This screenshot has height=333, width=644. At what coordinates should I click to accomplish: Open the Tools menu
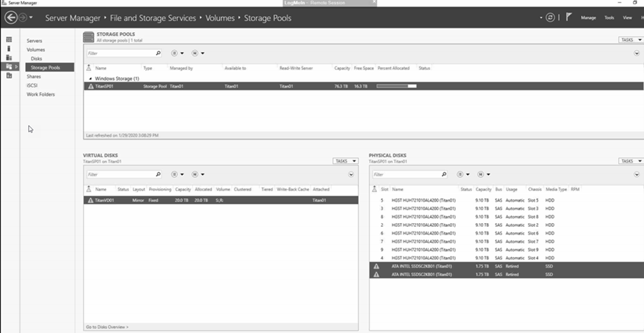[609, 17]
